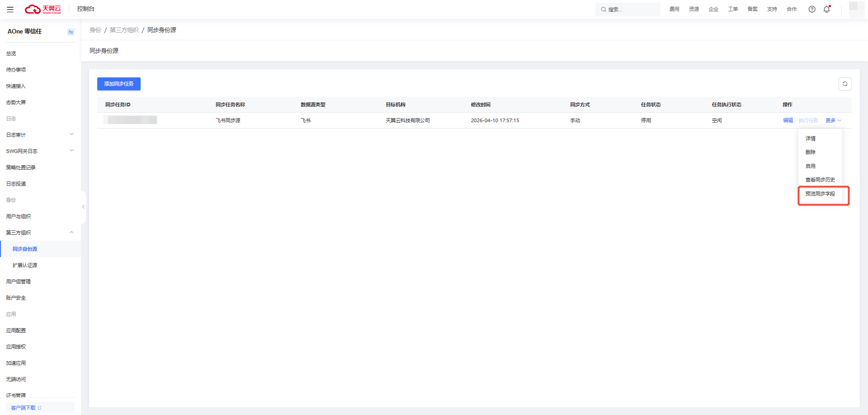Open 合作 in the top navigation
The width and height of the screenshot is (868, 415).
[x=792, y=9]
